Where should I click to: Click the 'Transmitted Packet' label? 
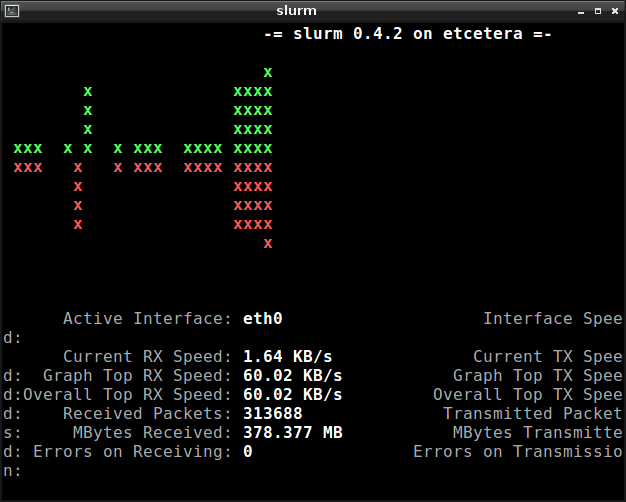click(533, 414)
